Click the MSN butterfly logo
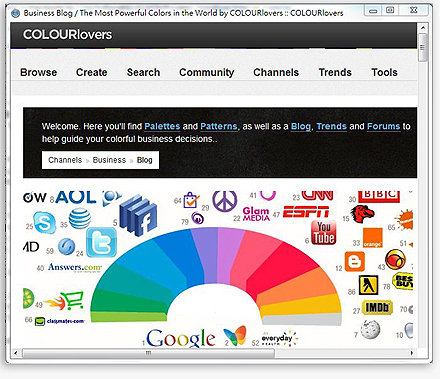The width and height of the screenshot is (440, 379). click(235, 336)
